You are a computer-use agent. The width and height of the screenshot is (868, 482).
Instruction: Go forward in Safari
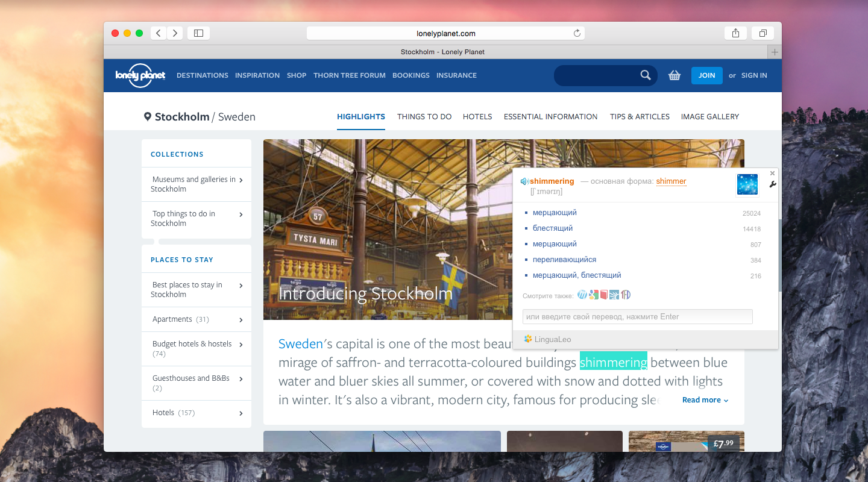pyautogui.click(x=175, y=33)
